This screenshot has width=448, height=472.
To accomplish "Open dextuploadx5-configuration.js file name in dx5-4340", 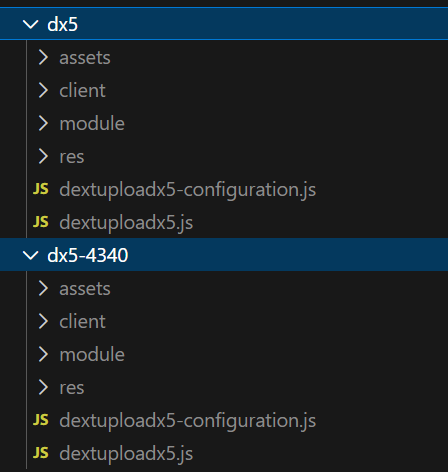I will [x=188, y=422].
